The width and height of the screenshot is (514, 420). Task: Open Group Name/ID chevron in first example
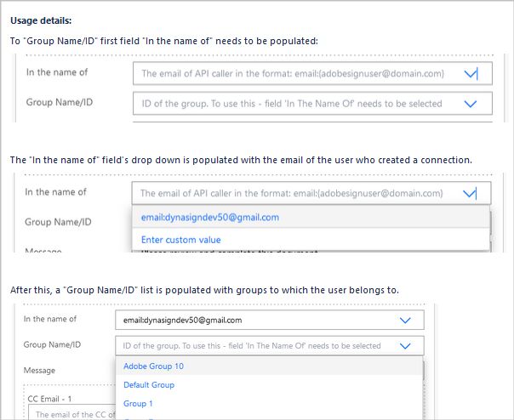point(471,104)
